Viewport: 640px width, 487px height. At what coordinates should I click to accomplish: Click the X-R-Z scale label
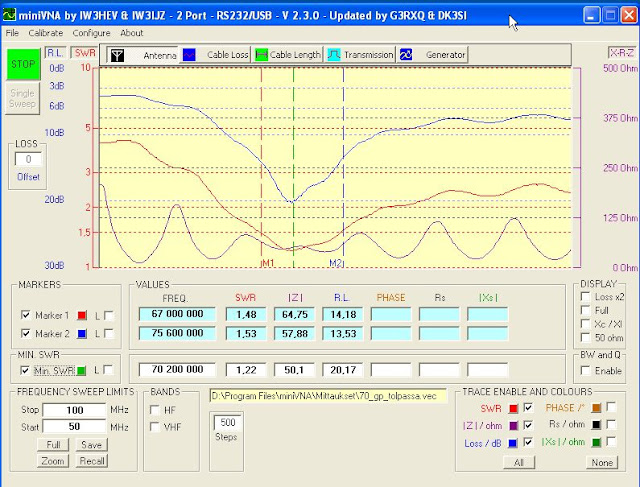point(622,53)
